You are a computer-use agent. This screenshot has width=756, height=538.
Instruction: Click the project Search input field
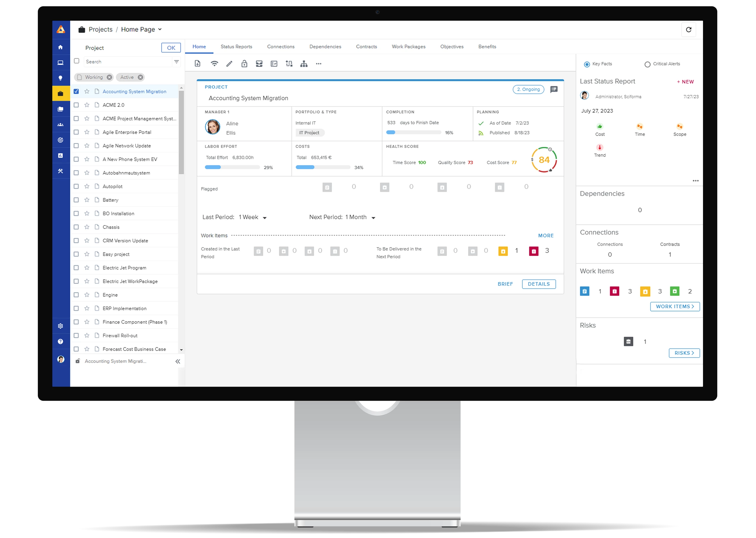[128, 62]
